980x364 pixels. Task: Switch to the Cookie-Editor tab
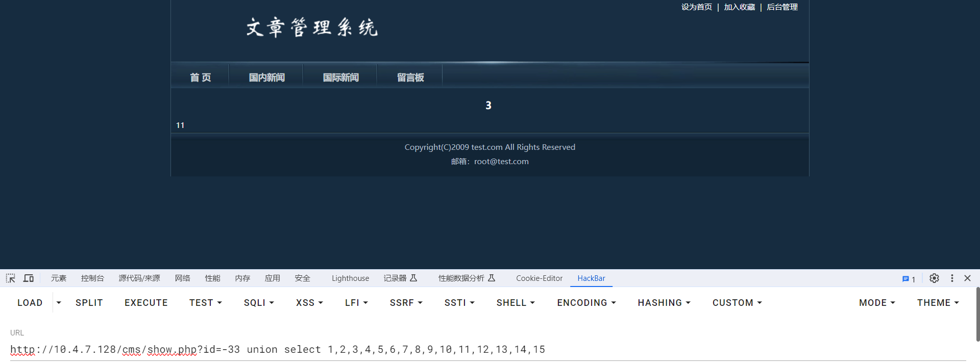539,278
